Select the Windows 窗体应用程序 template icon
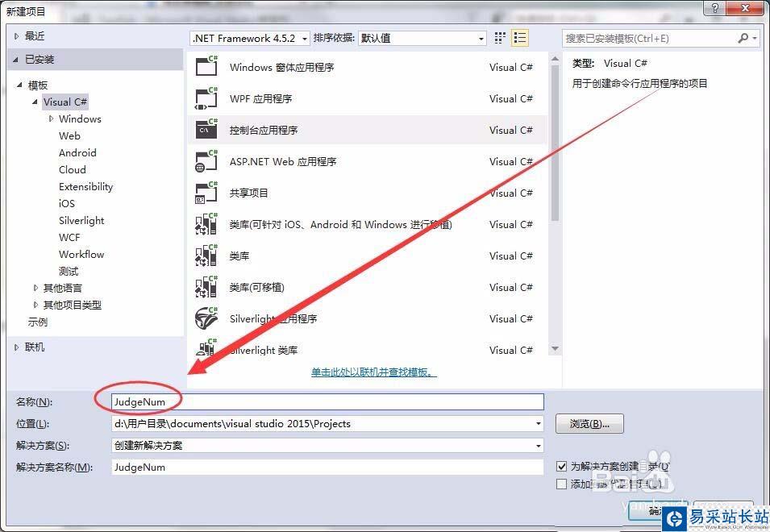The image size is (770, 532). [206, 66]
